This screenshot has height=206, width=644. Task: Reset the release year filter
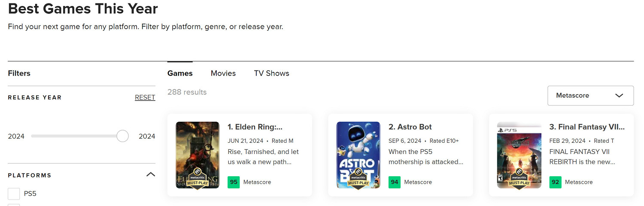(x=145, y=98)
